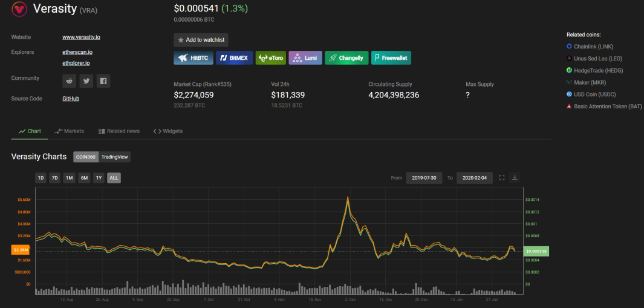Switch chart source to TradingView

114,157
